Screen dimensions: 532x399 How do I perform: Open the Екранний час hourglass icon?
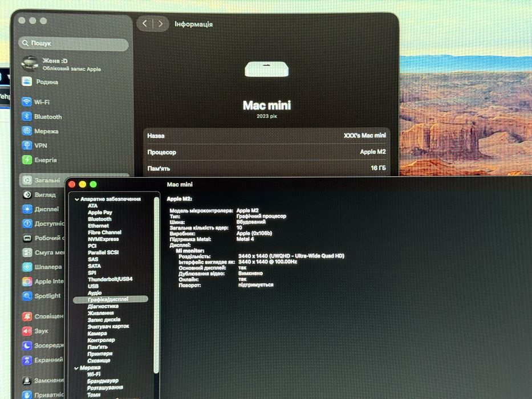(27, 360)
